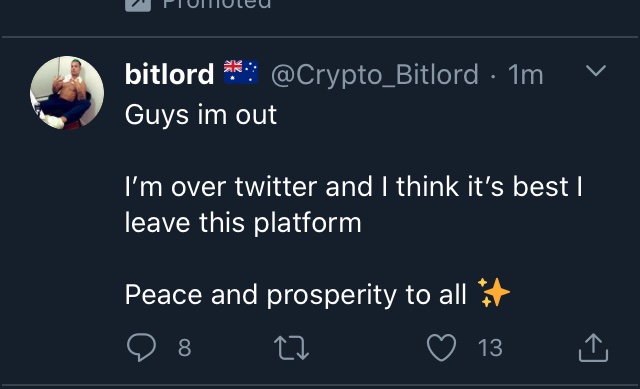Share the tweet using the upload arrow icon
Viewport: 640px width, 389px height.
(x=593, y=348)
